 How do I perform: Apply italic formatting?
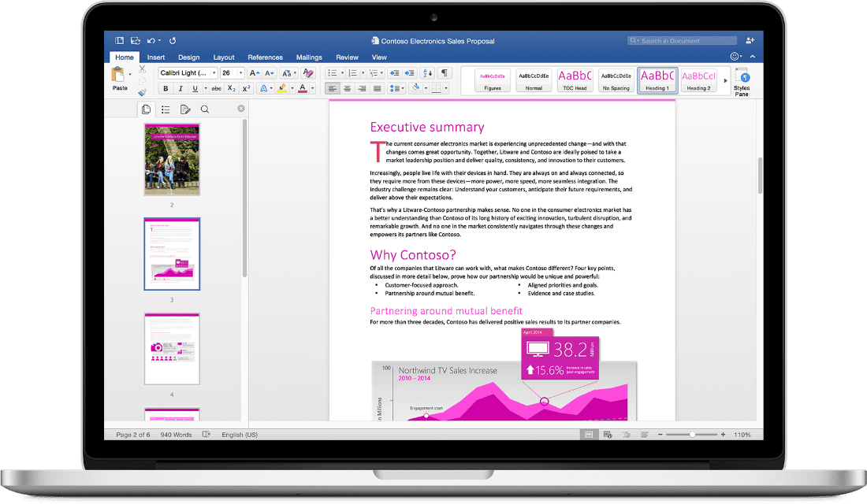coord(180,88)
